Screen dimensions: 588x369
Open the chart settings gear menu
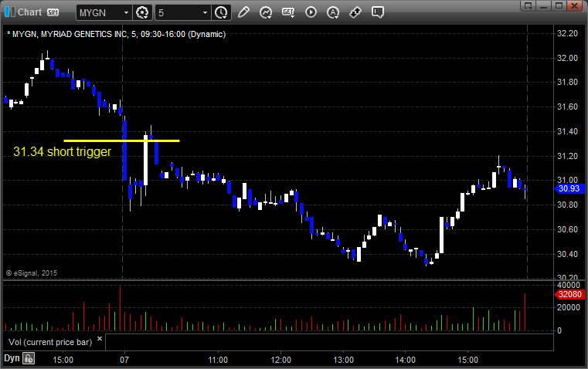[142, 12]
